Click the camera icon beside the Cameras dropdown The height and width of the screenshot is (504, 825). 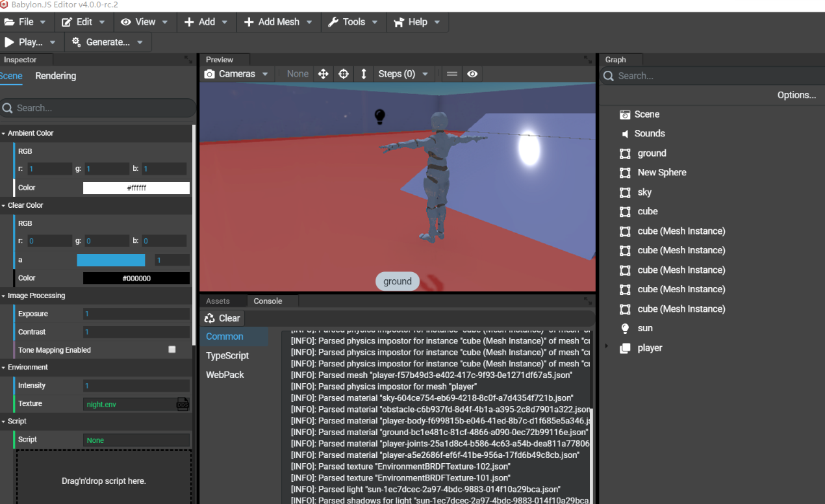click(209, 73)
